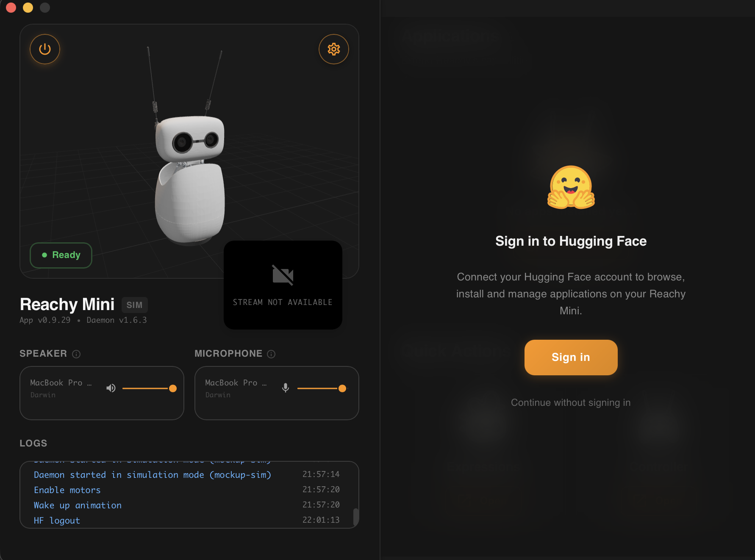Click the 22:01:13 log timestamp
This screenshot has width=755, height=560.
point(321,520)
